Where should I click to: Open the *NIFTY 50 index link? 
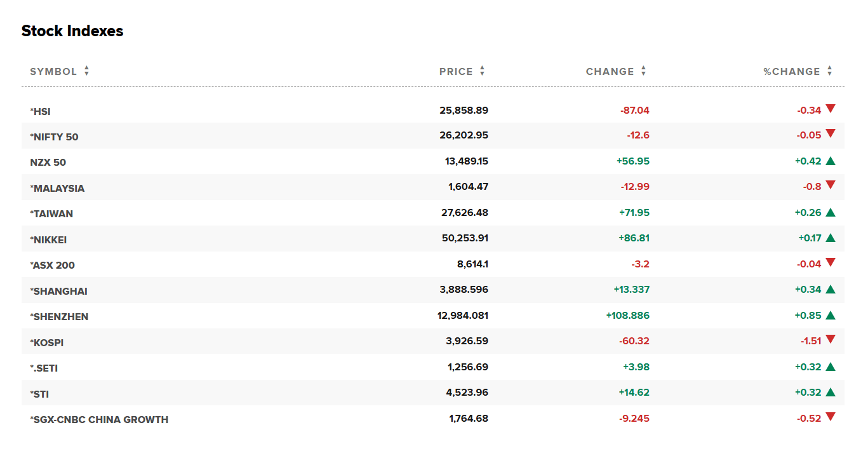click(54, 137)
